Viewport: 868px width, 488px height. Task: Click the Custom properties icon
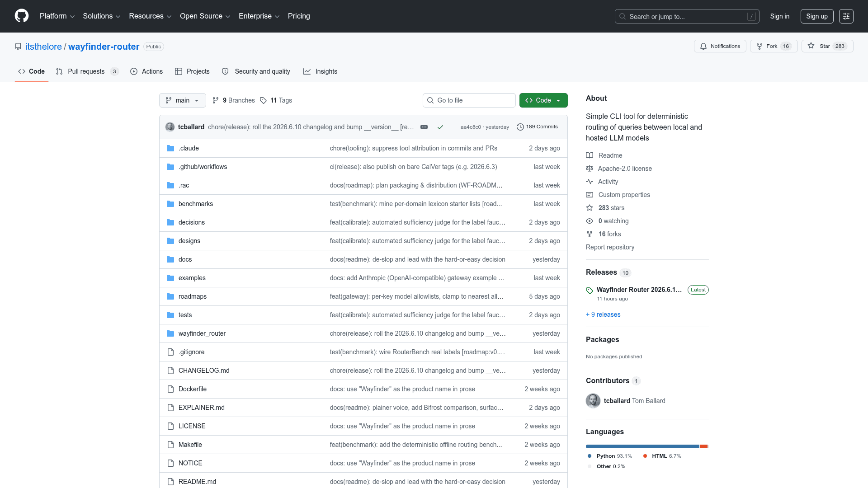click(590, 195)
